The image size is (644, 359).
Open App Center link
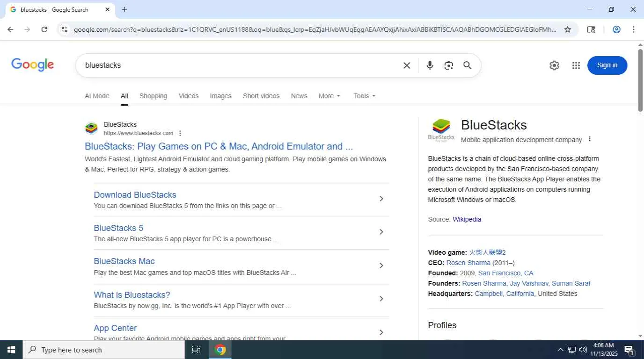(115, 328)
